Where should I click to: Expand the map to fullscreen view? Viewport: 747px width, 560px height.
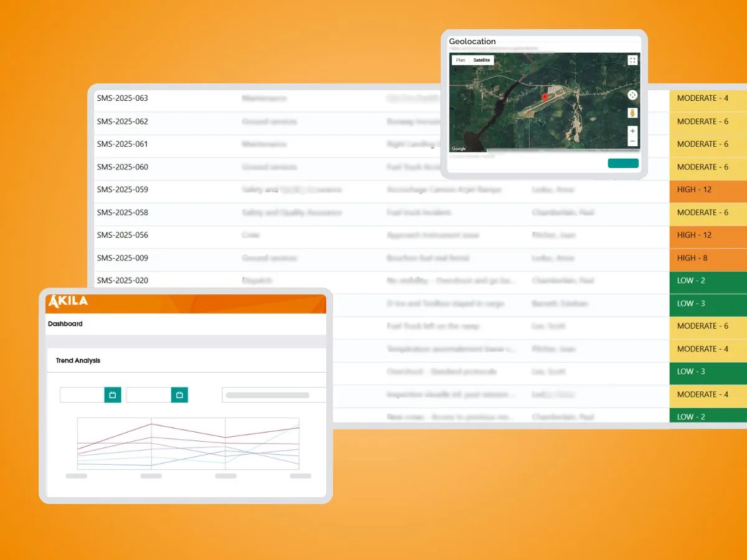pyautogui.click(x=632, y=60)
